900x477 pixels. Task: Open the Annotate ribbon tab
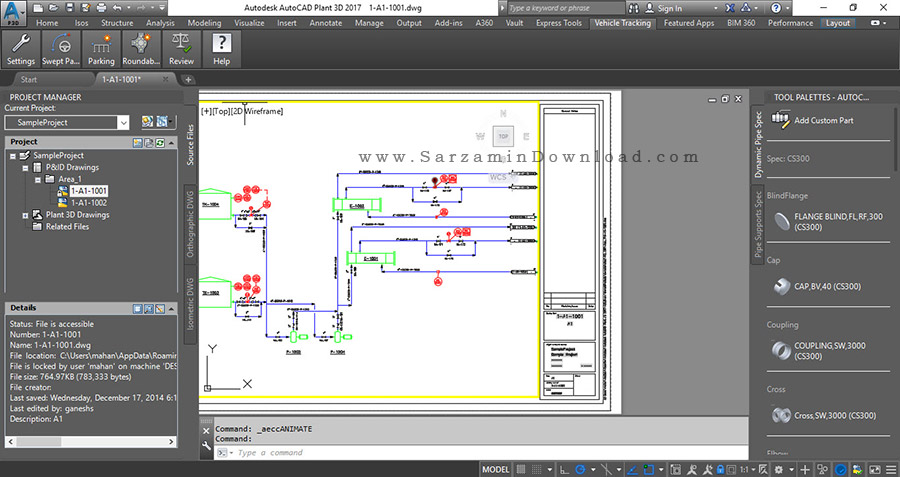325,23
